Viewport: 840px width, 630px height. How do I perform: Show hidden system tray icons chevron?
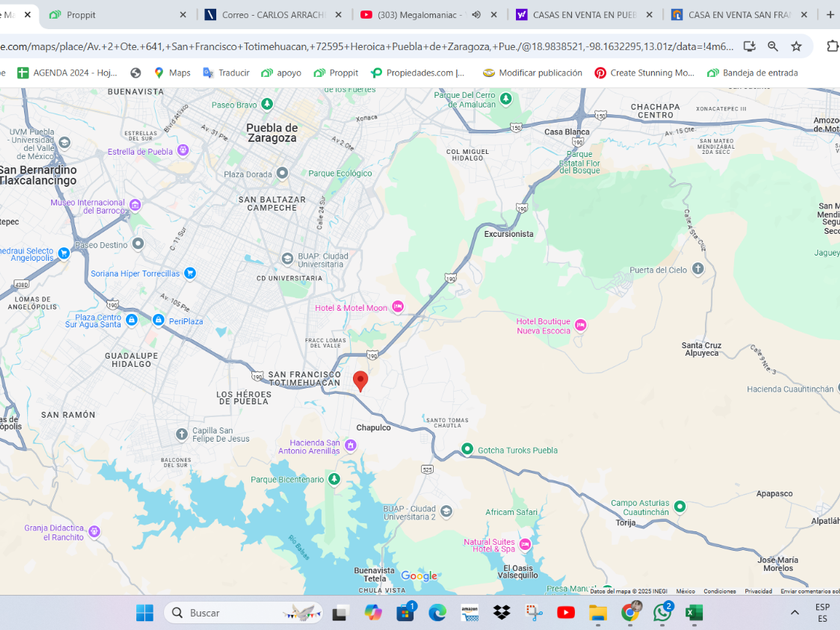[x=794, y=613]
